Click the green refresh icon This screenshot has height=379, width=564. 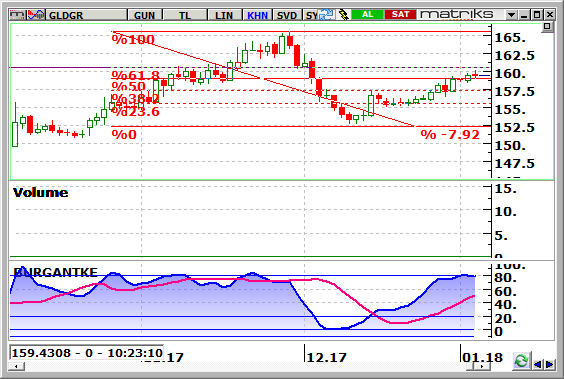(521, 361)
